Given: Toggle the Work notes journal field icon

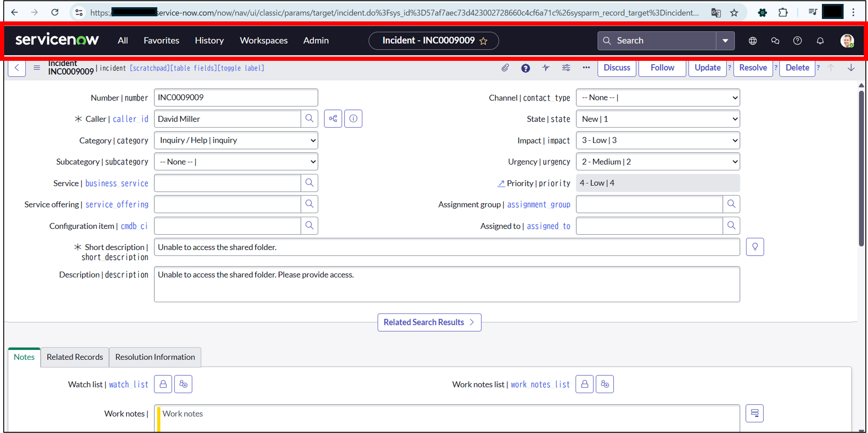Looking at the screenshot, I should click(x=755, y=413).
